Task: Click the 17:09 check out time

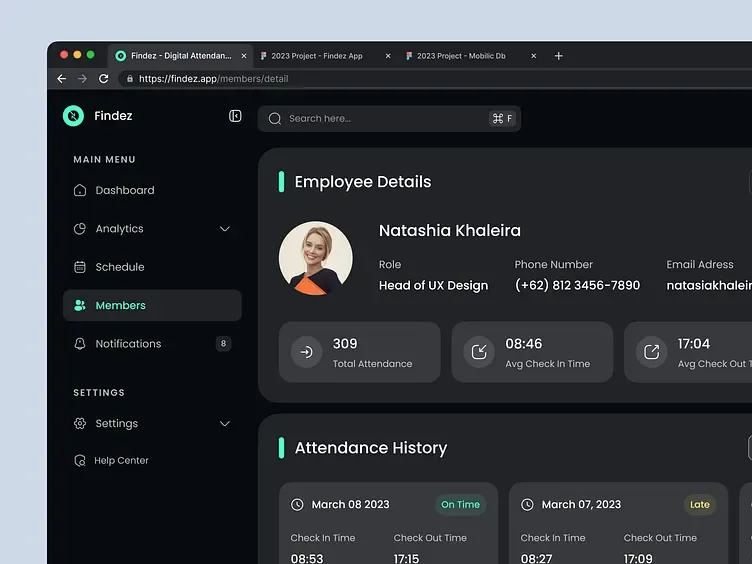Action: coord(638,559)
